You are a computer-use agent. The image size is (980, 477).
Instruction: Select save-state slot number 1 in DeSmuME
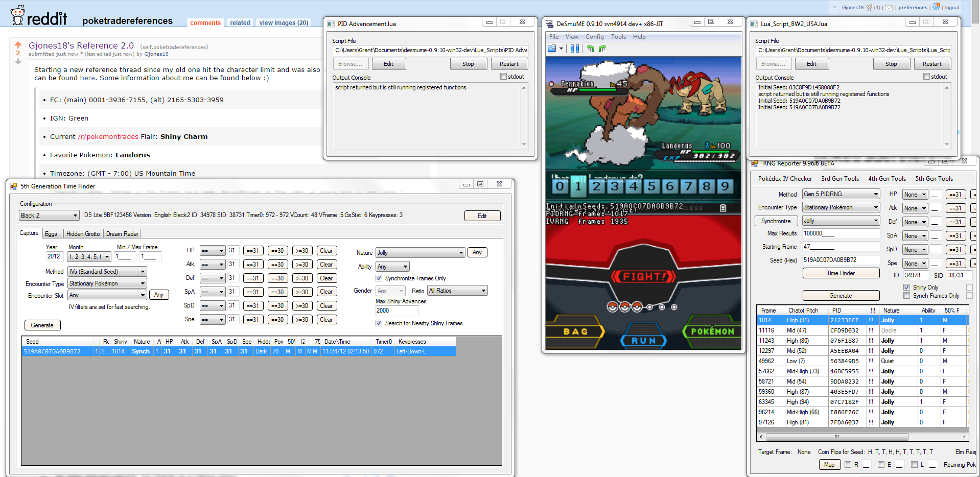click(578, 186)
